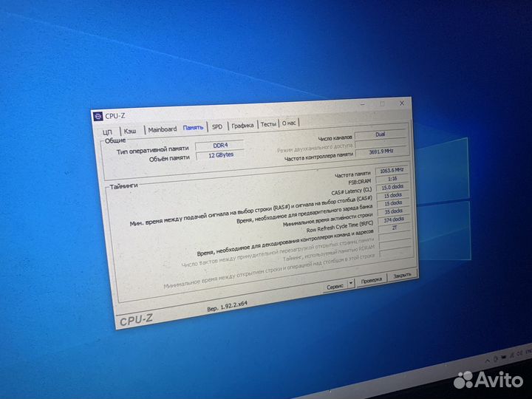Viewport: 532px width, 399px height.
Task: Click the Сервис button
Action: coord(335,287)
